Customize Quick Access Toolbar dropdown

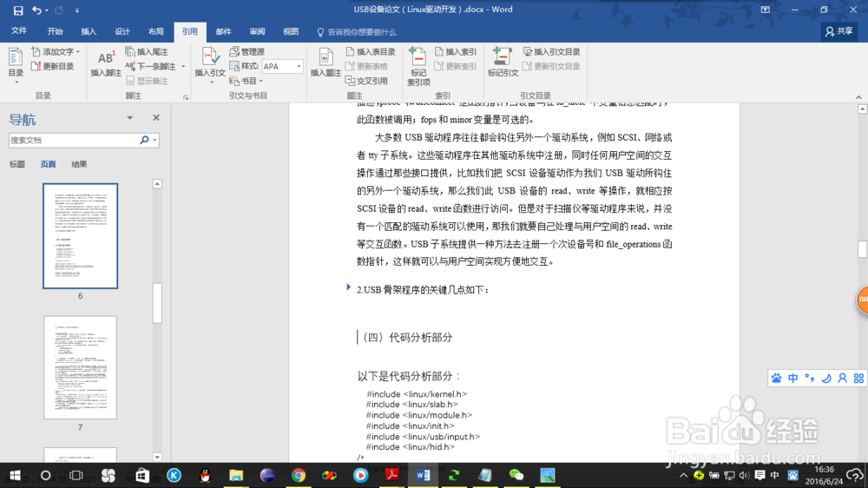tap(77, 10)
